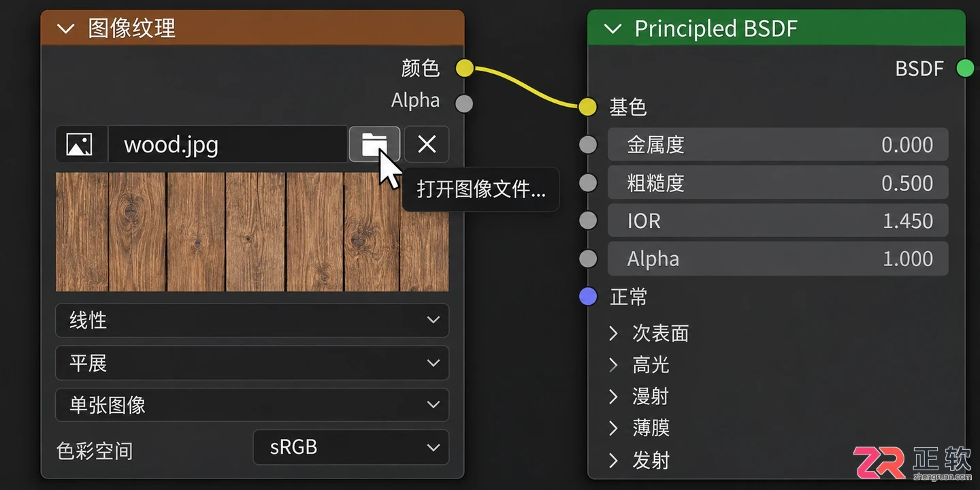Screen dimensions: 980x490
Task: Click the Alpha input socket on Principled BSDF
Action: (x=588, y=259)
